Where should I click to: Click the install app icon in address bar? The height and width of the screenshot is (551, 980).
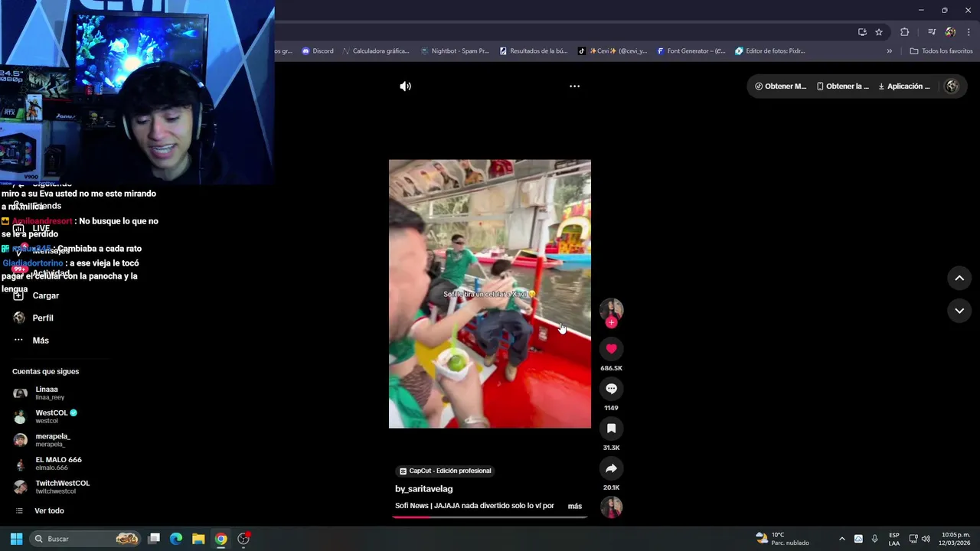(862, 32)
